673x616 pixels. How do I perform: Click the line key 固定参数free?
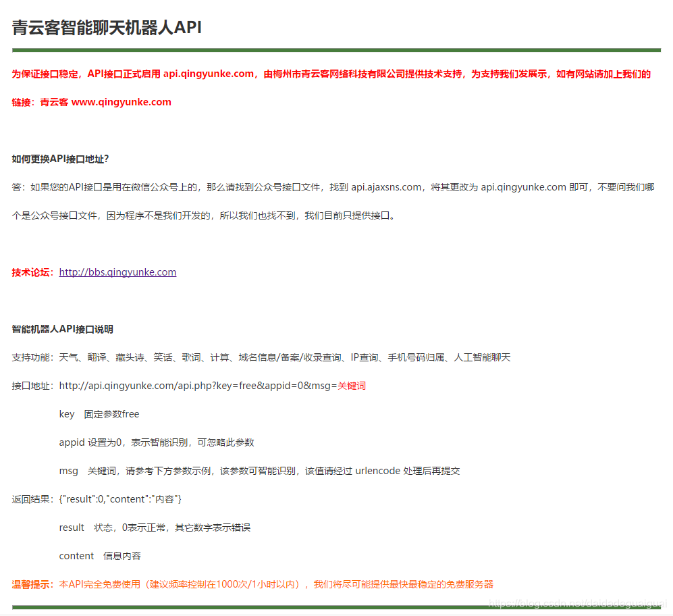[99, 414]
